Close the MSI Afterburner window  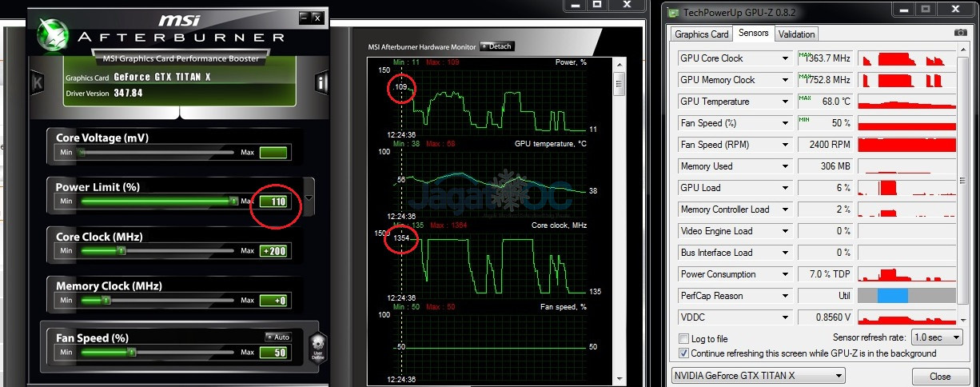coord(317,17)
